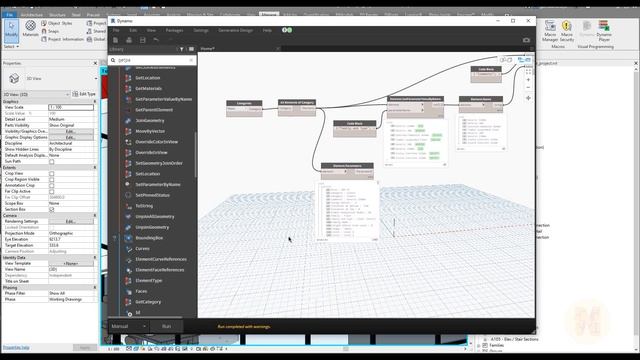This screenshot has width=640, height=360.
Task: Open the Generative Design menu
Action: 236,30
